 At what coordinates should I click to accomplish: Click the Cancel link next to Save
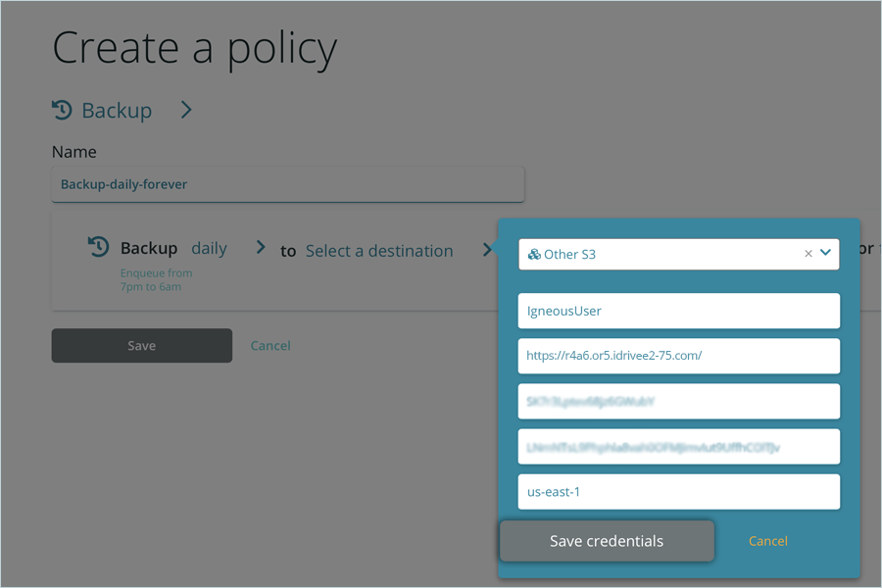tap(270, 346)
